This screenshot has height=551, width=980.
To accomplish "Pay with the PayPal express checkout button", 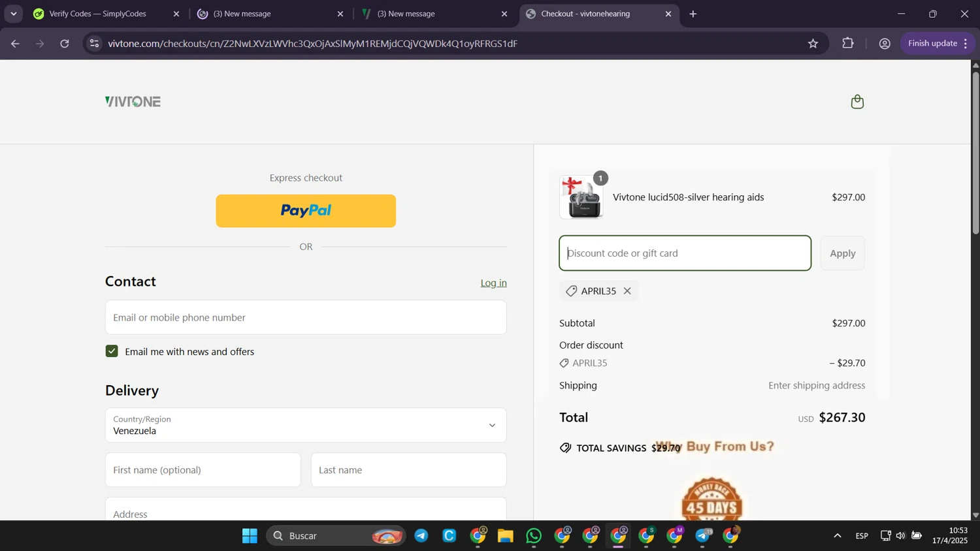I will (x=306, y=211).
